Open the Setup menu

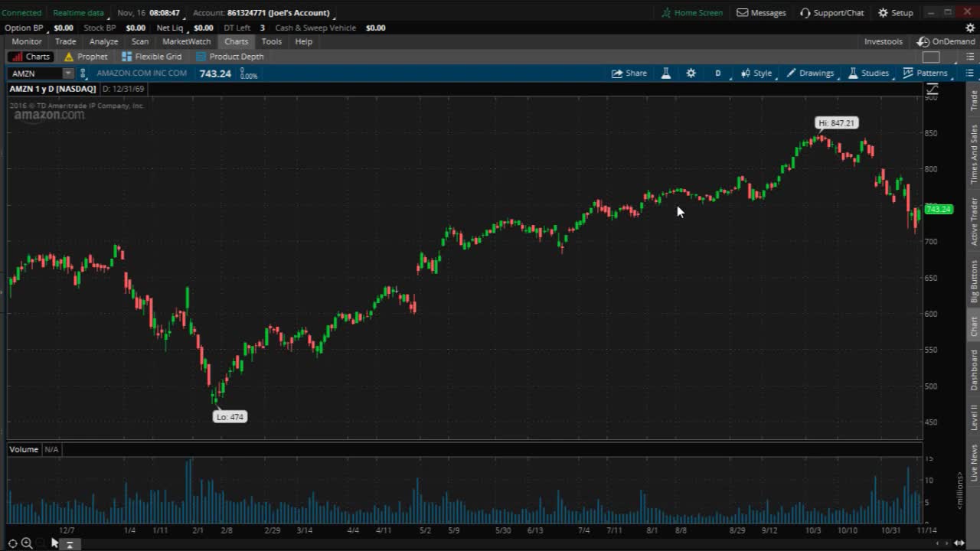click(895, 13)
